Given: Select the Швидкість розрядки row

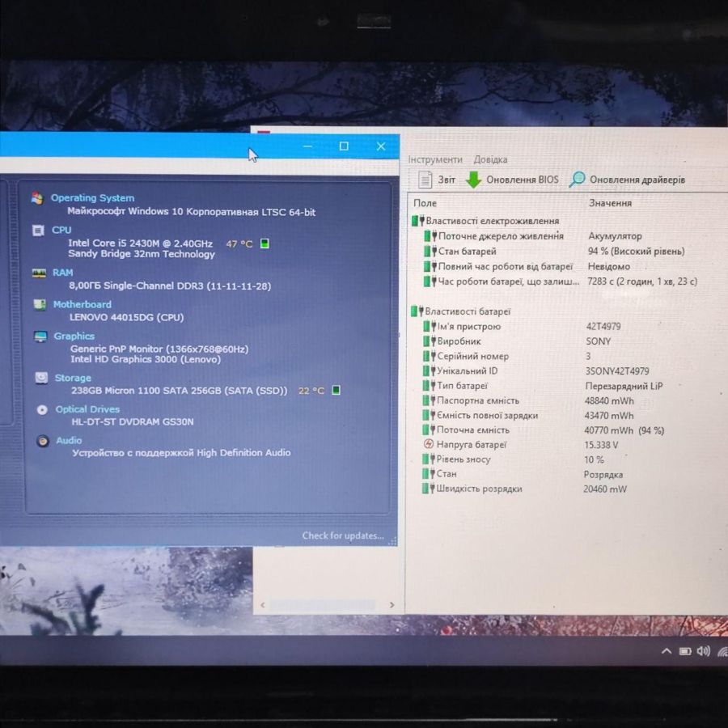Looking at the screenshot, I should [524, 489].
